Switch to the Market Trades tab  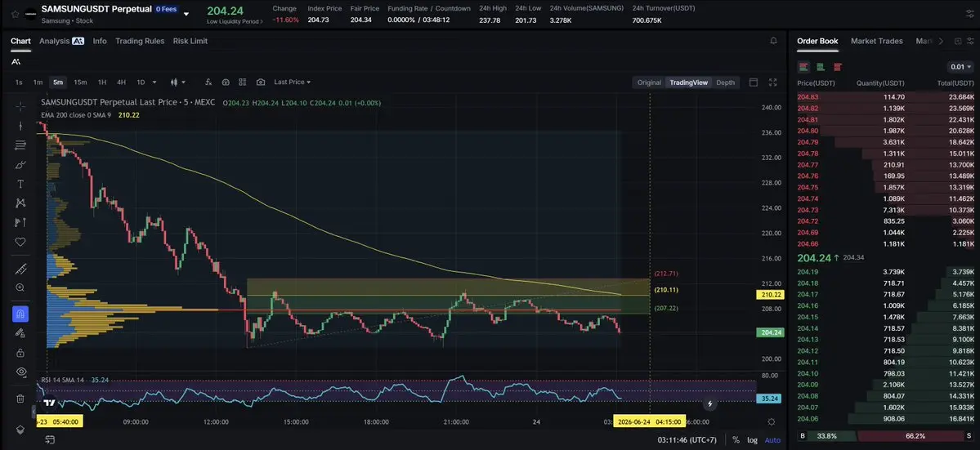point(876,41)
